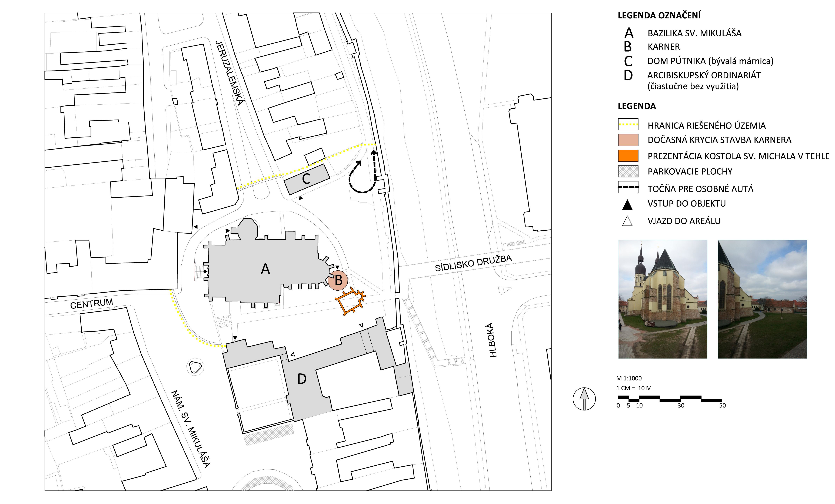The height and width of the screenshot is (504, 835).
Task: Click the hatched parking legend box
Action: click(628, 171)
